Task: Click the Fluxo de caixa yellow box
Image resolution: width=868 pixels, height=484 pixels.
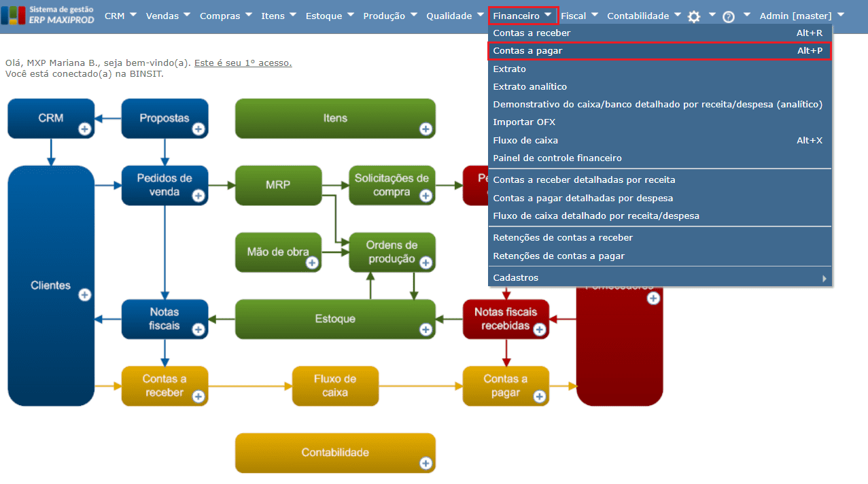Action: pos(335,386)
